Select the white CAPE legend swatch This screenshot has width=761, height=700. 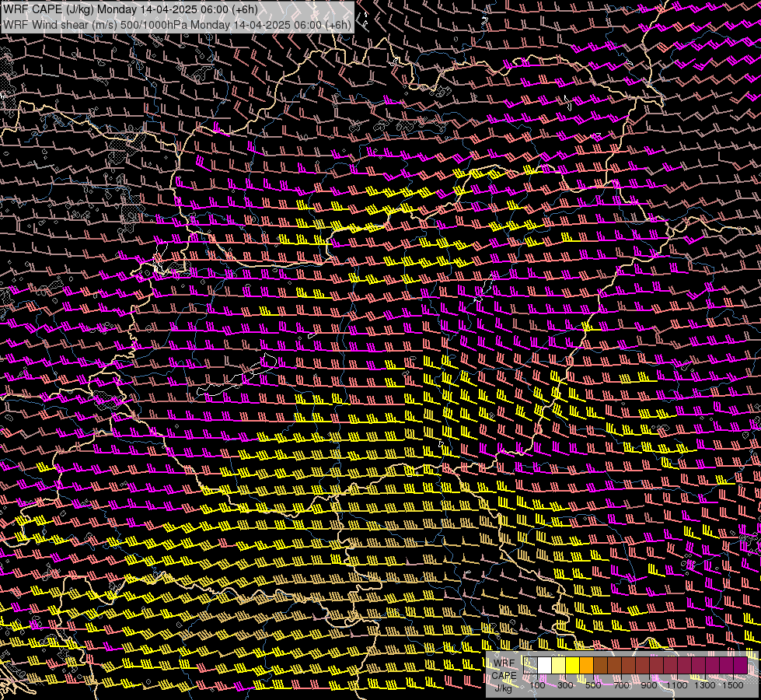pyautogui.click(x=545, y=665)
